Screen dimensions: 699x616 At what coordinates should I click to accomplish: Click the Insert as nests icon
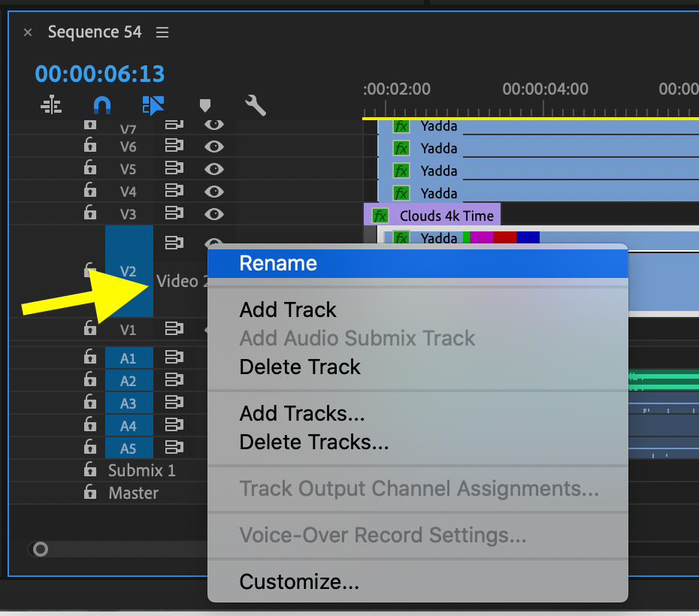51,105
